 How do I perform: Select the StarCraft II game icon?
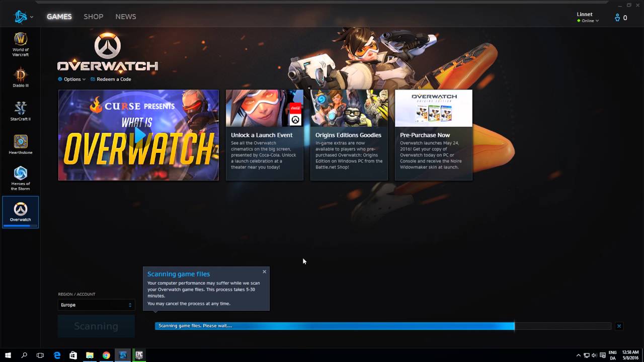20,111
